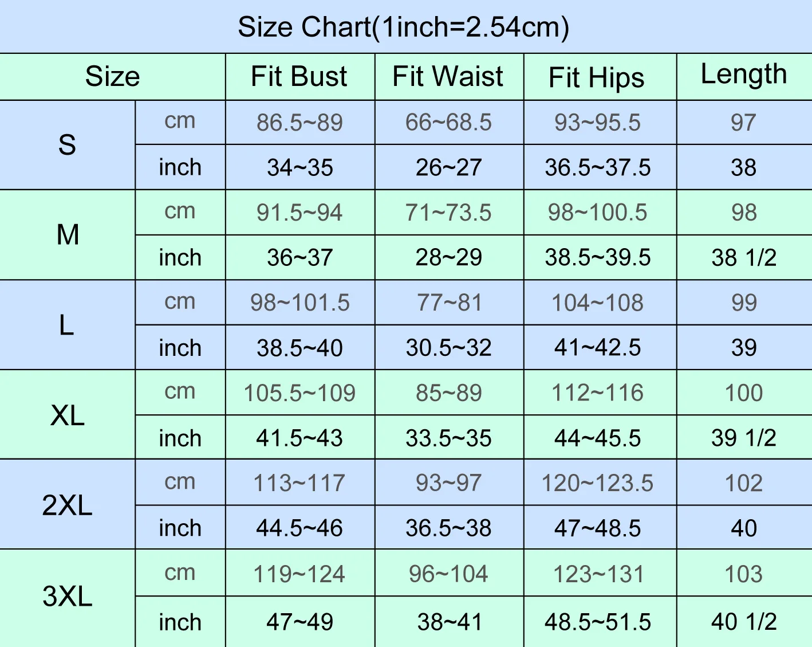Select the Size header cell
This screenshot has width=812, height=647.
pyautogui.click(x=112, y=77)
